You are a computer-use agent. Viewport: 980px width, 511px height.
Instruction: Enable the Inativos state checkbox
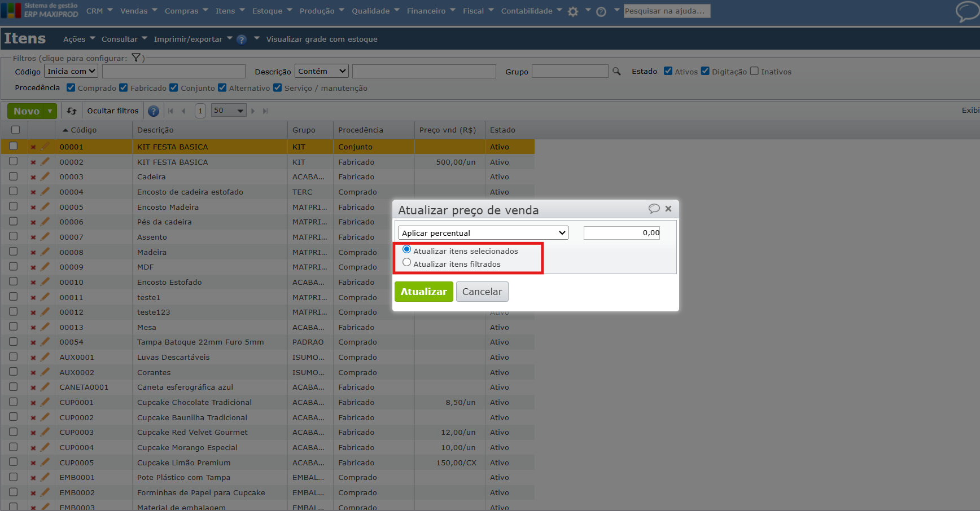(754, 71)
